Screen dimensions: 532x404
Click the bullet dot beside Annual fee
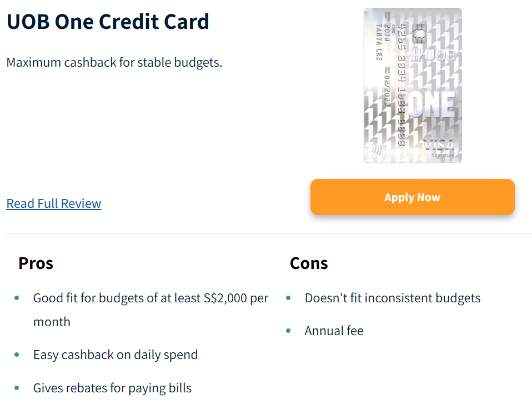(x=288, y=331)
